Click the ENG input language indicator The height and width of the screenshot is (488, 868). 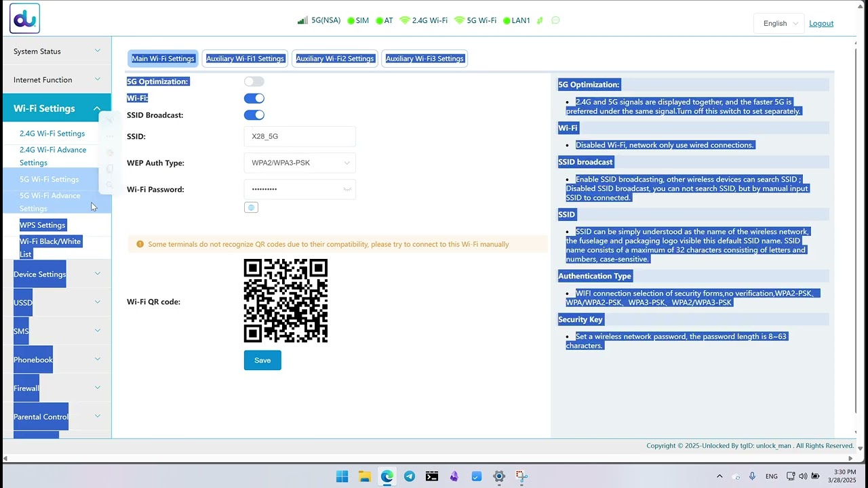[x=772, y=476]
